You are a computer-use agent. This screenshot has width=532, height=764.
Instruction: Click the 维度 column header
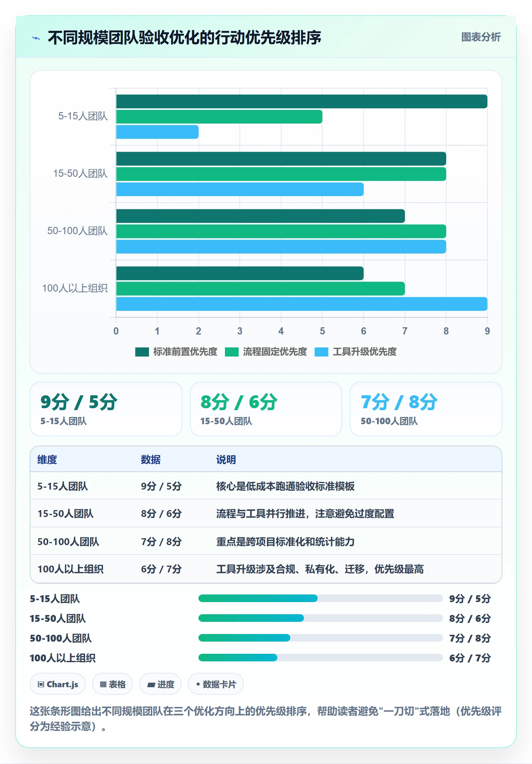pos(47,460)
